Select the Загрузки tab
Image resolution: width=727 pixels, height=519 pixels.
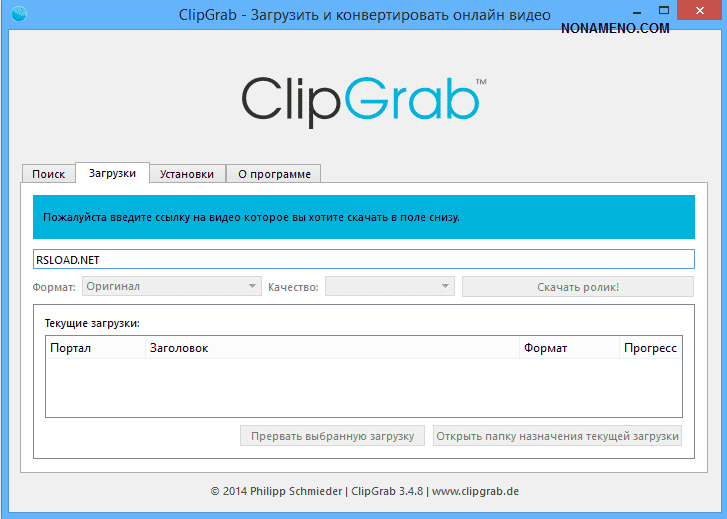(112, 173)
